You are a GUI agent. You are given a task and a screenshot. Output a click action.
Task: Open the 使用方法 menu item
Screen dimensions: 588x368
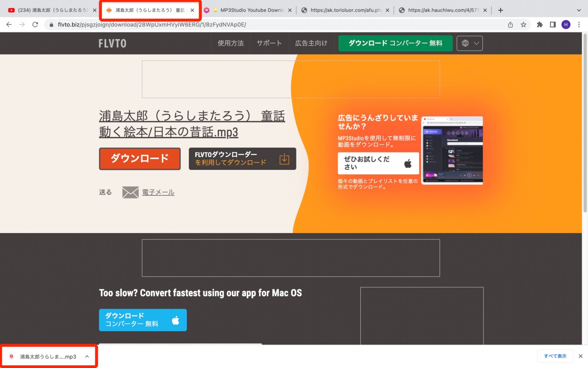(x=231, y=43)
